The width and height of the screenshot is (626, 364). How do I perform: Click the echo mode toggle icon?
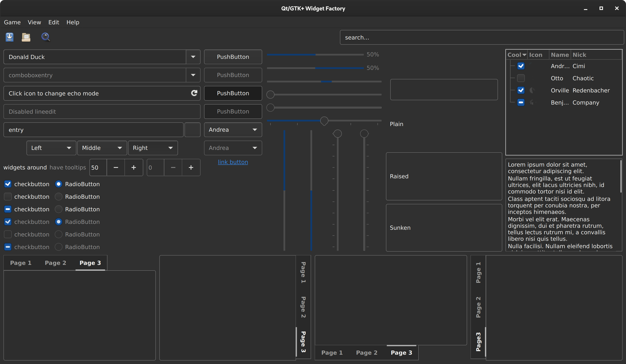(193, 93)
